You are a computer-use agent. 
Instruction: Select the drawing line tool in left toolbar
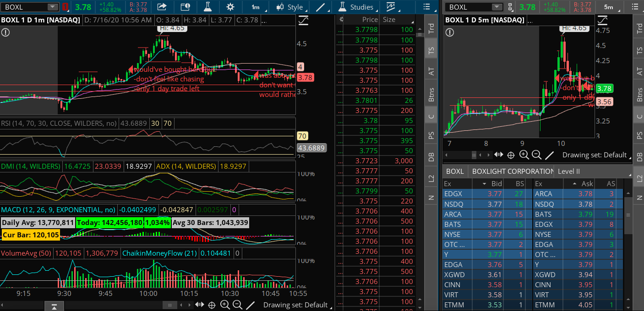321,7
